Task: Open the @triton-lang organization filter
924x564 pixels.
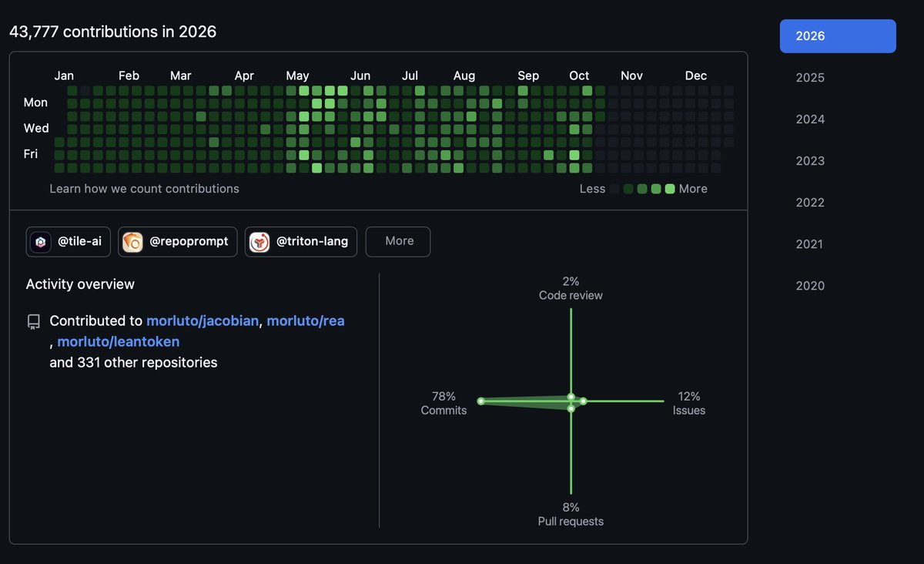Action: click(301, 242)
